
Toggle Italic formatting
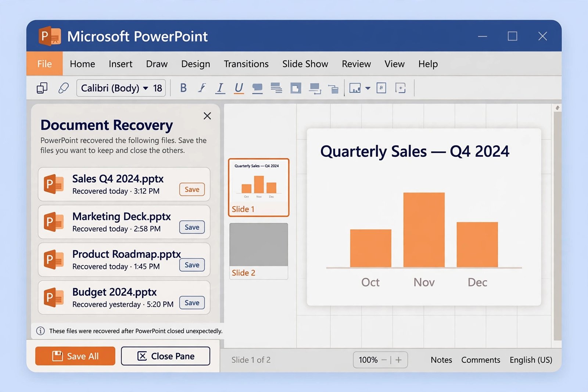220,88
